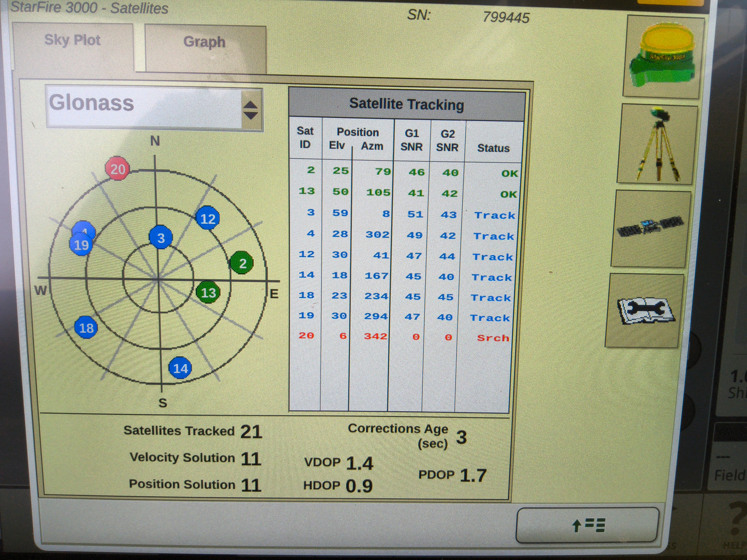Screen dimensions: 747x560
Task: Click the PDOP value 1.7
Action: tap(473, 475)
